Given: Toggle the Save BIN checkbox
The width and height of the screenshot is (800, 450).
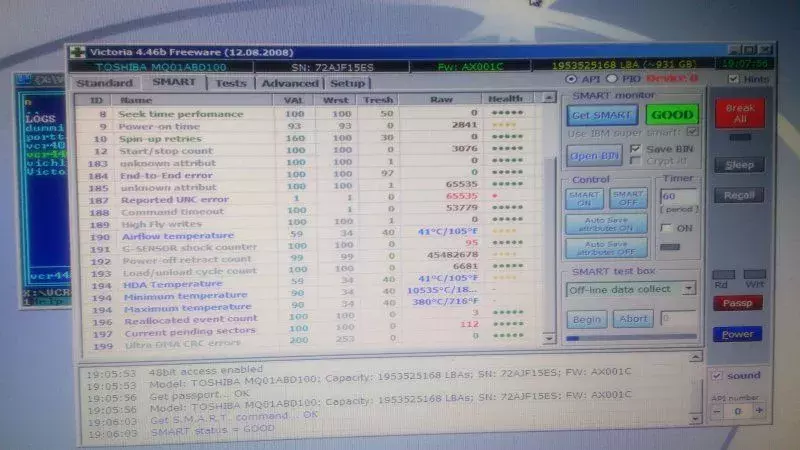Looking at the screenshot, I should pyautogui.click(x=635, y=148).
